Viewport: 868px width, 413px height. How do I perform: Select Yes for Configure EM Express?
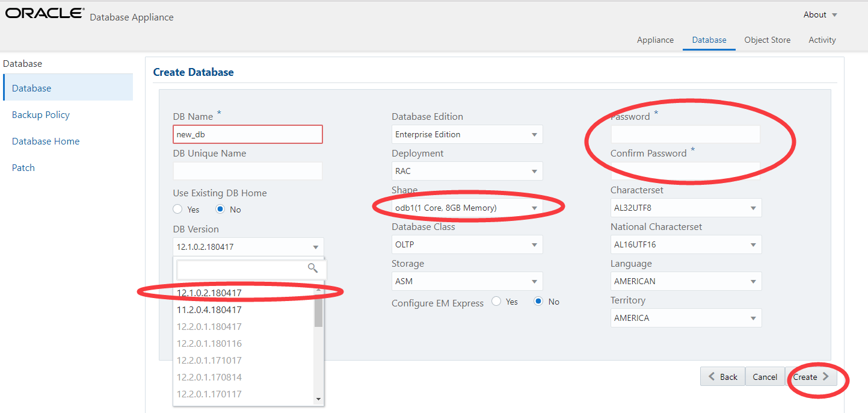click(x=496, y=301)
